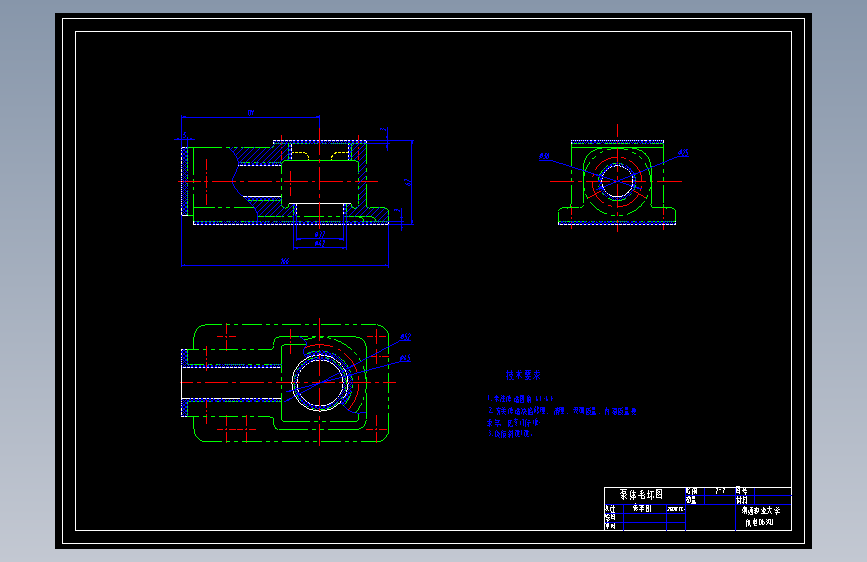Viewport: 867px width, 562px height.
Task: Click the right diameter label on right view
Action: pos(683,153)
